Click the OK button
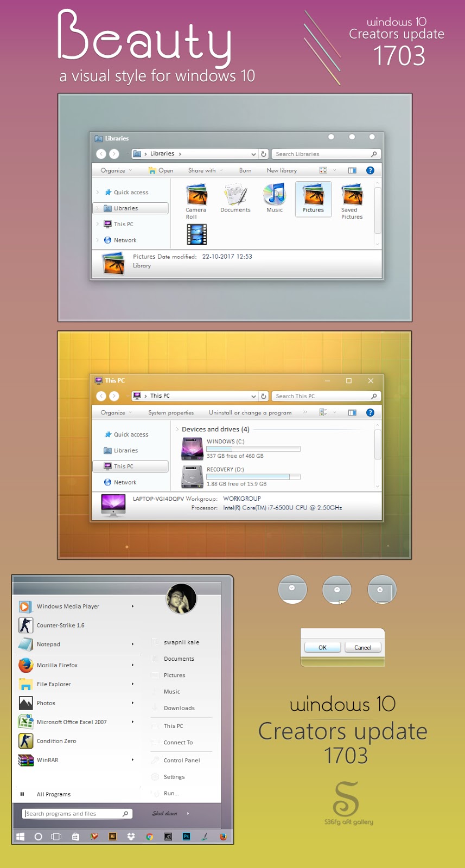 [322, 647]
